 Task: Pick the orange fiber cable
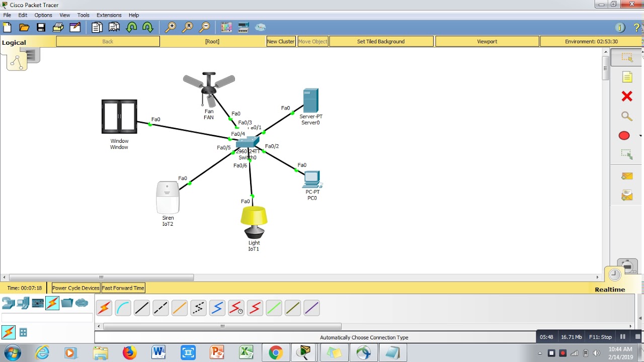click(180, 308)
